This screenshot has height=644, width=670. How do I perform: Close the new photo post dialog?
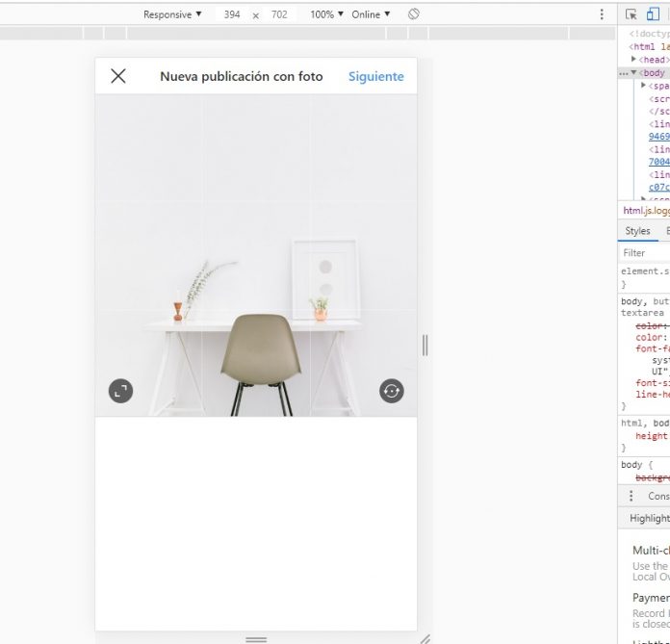[x=118, y=76]
